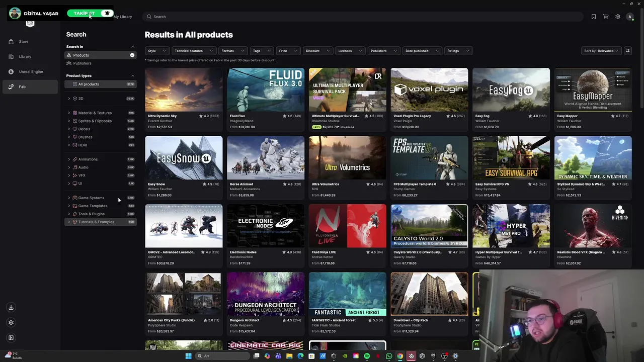
Task: Switch to My Library tab
Action: point(123,17)
